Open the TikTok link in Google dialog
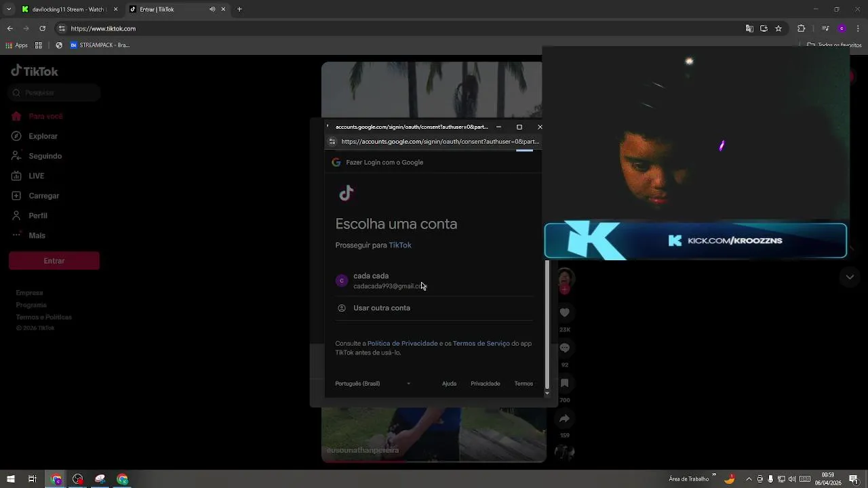Image resolution: width=868 pixels, height=488 pixels. [400, 245]
